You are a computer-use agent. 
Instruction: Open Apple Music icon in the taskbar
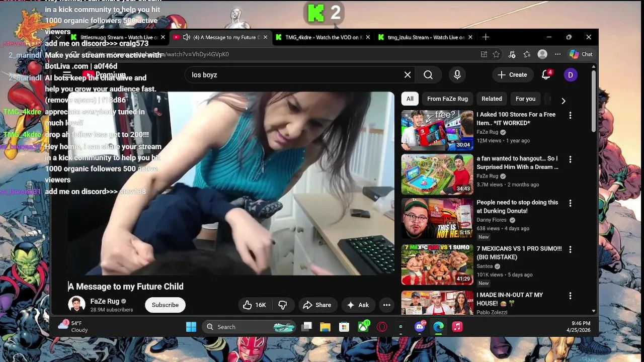tap(457, 327)
